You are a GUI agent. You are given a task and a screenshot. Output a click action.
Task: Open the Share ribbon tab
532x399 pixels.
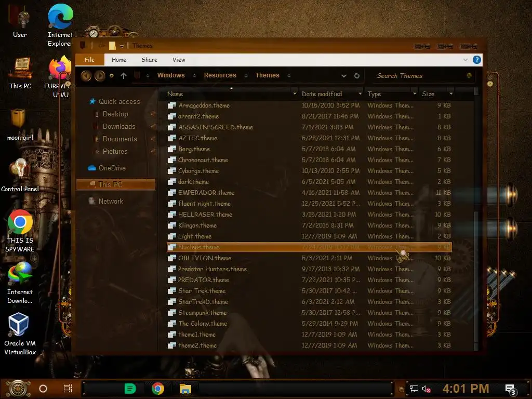coord(149,60)
